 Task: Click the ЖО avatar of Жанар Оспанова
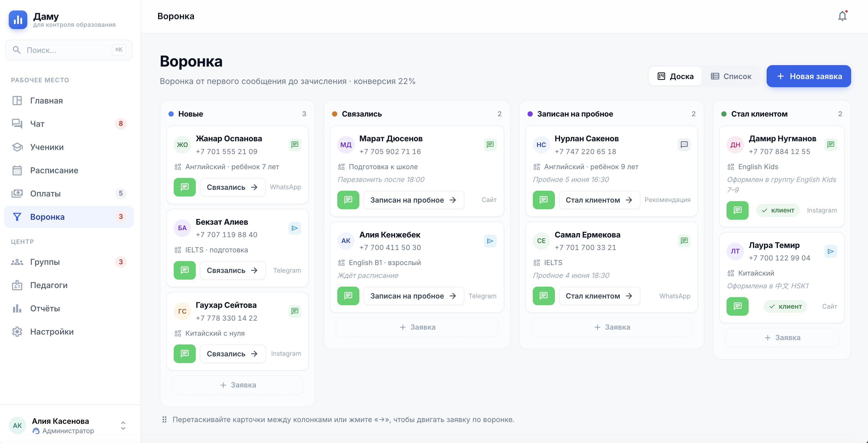182,145
